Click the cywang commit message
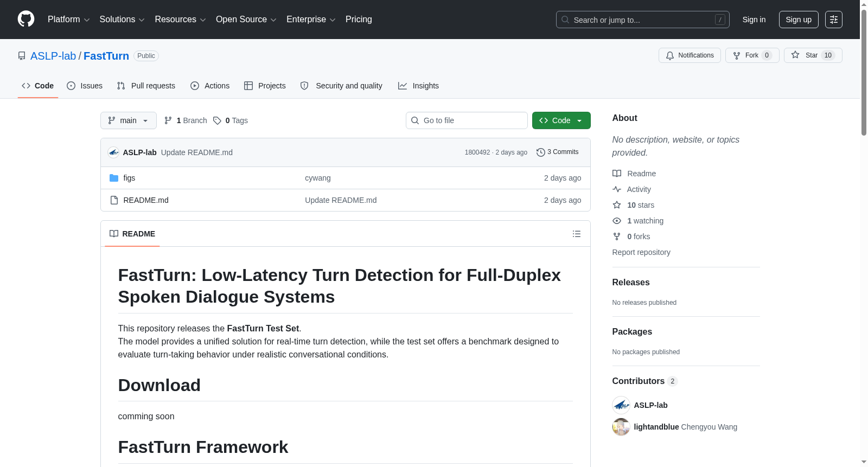Image resolution: width=868 pixels, height=467 pixels. click(318, 178)
